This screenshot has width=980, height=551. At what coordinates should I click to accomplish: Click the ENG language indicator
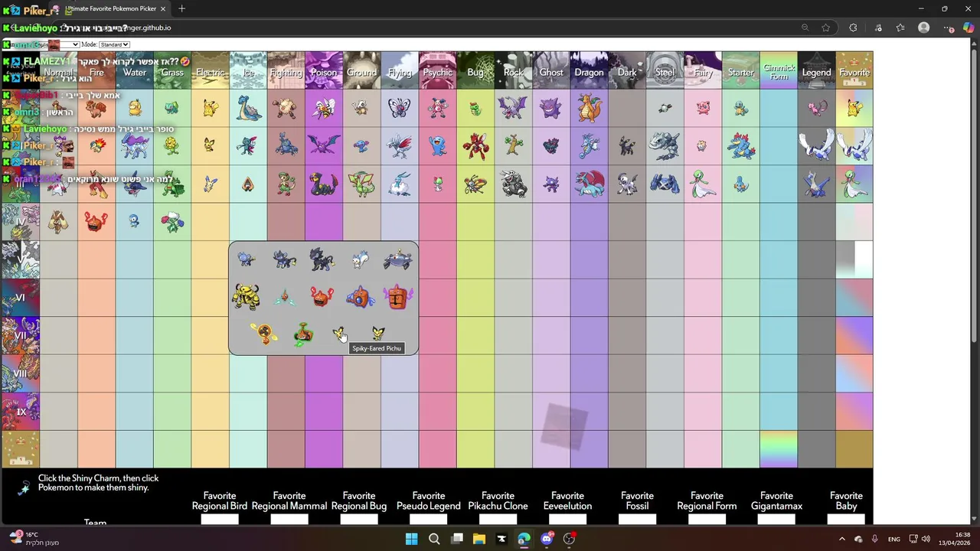pos(894,540)
